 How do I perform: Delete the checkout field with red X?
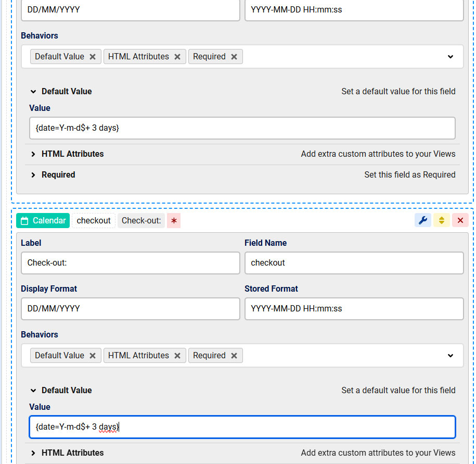pos(460,220)
